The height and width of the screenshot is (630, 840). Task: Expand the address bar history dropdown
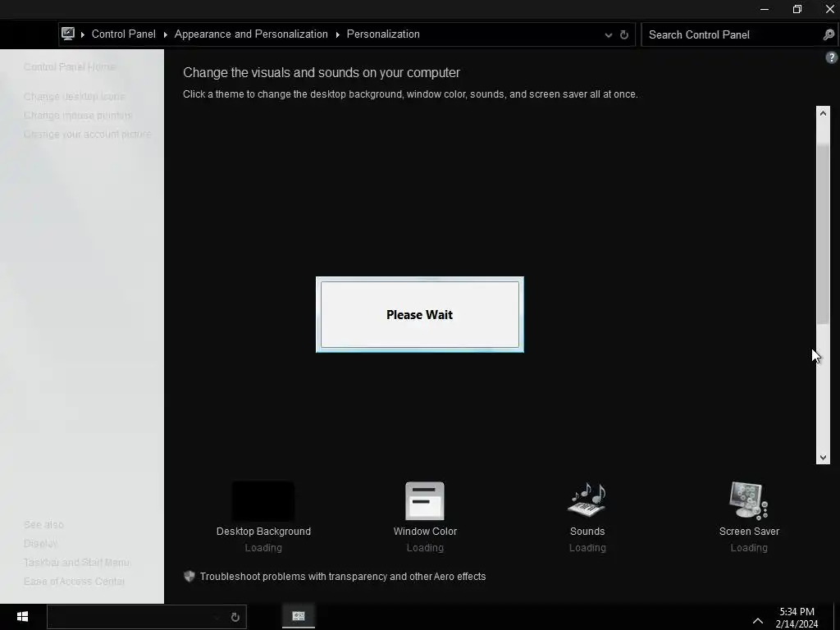(608, 34)
